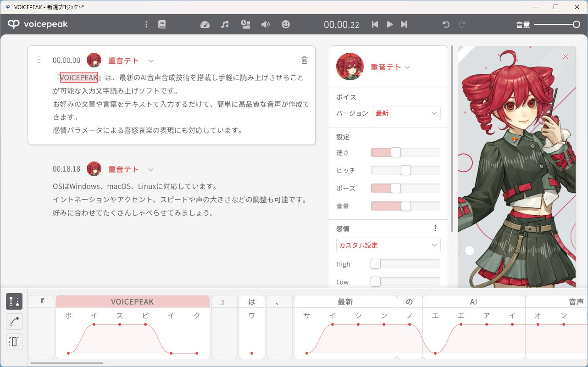The image size is (588, 367).
Task: Open the バージョン dropdown showing 最新
Action: coord(407,113)
